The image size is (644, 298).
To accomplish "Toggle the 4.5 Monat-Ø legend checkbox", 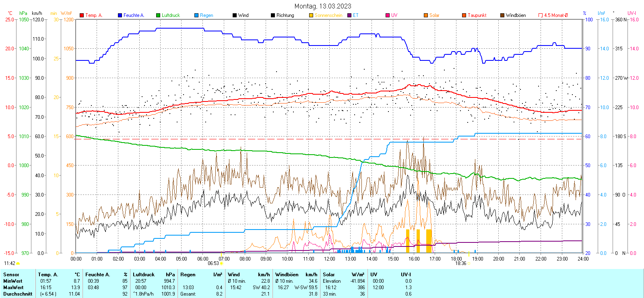I will pyautogui.click(x=541, y=15).
